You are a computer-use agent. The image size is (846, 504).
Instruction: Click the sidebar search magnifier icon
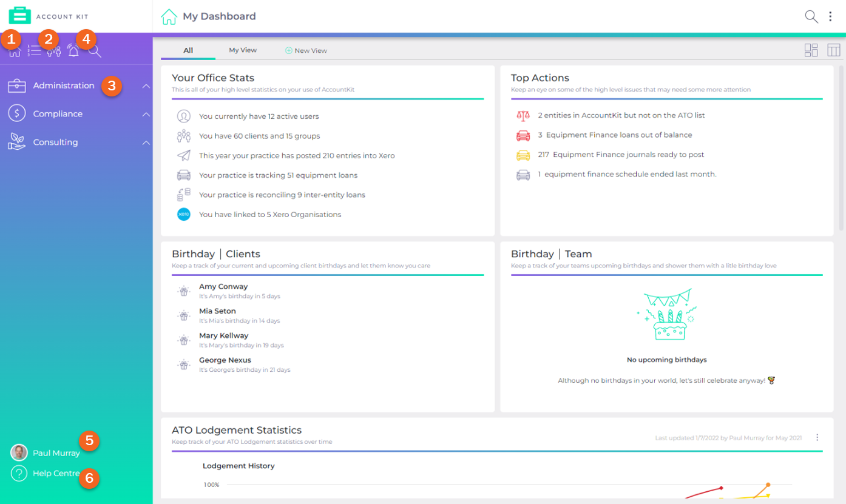[x=94, y=51]
